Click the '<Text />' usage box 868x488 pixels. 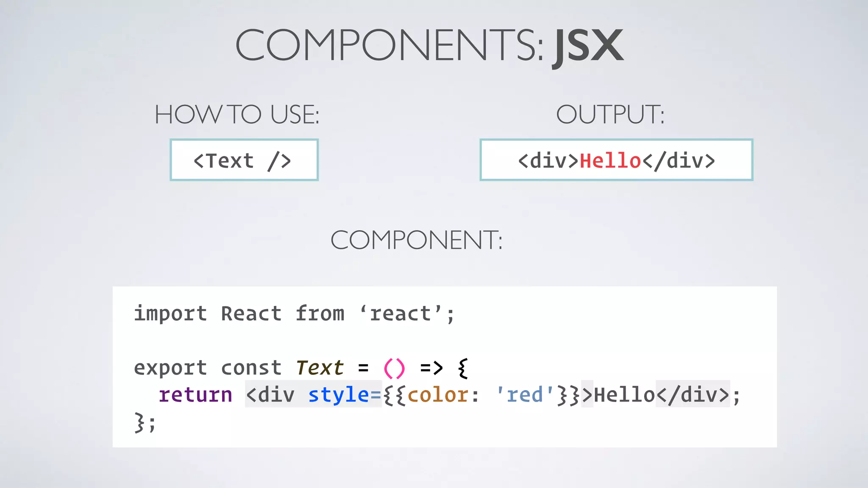pos(244,160)
